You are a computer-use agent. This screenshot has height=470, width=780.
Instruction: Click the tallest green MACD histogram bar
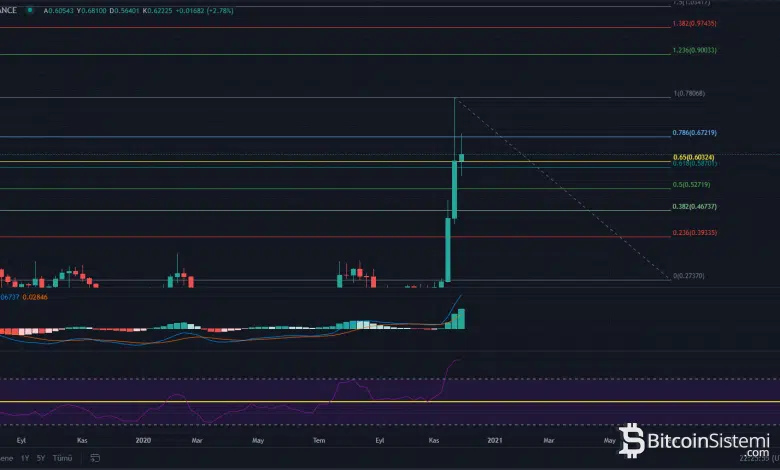point(462,318)
